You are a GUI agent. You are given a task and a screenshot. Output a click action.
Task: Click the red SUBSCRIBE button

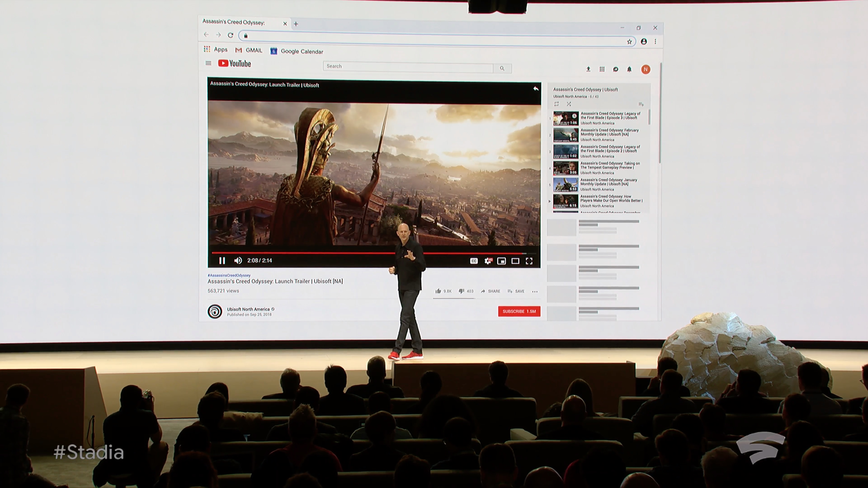point(519,311)
